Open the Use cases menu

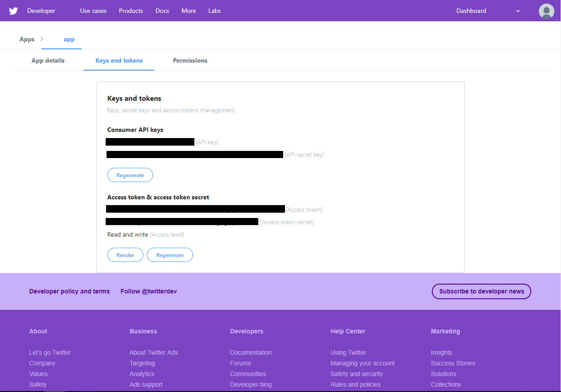(x=93, y=11)
